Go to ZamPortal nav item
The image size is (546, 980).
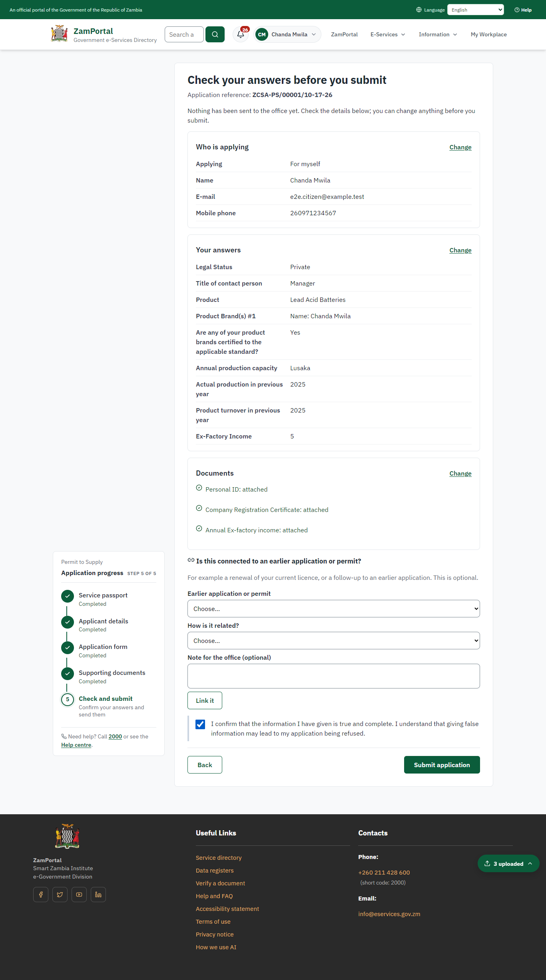click(x=344, y=34)
